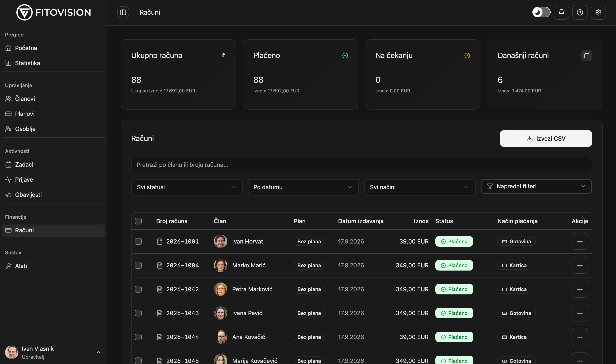
Task: Open the settings gear icon
Action: (598, 12)
